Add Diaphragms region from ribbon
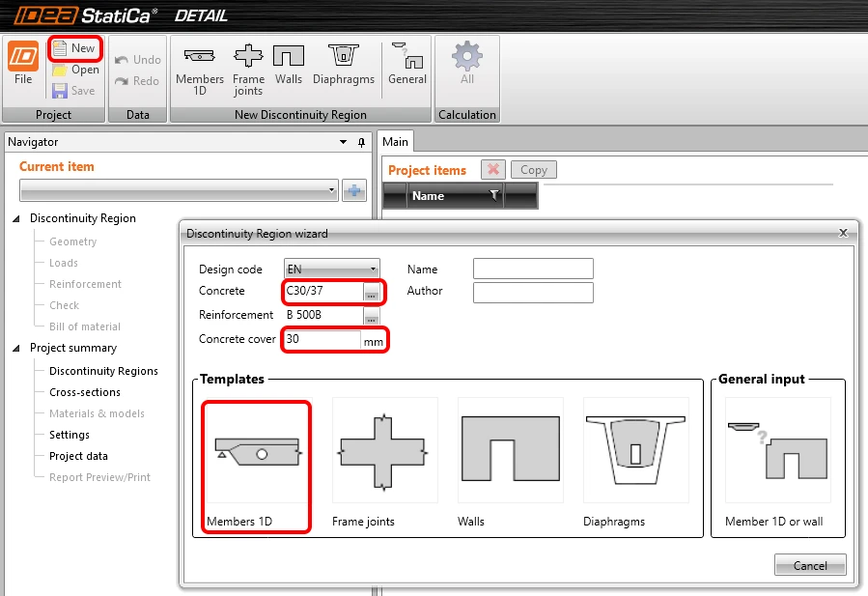This screenshot has height=596, width=868. click(x=343, y=64)
